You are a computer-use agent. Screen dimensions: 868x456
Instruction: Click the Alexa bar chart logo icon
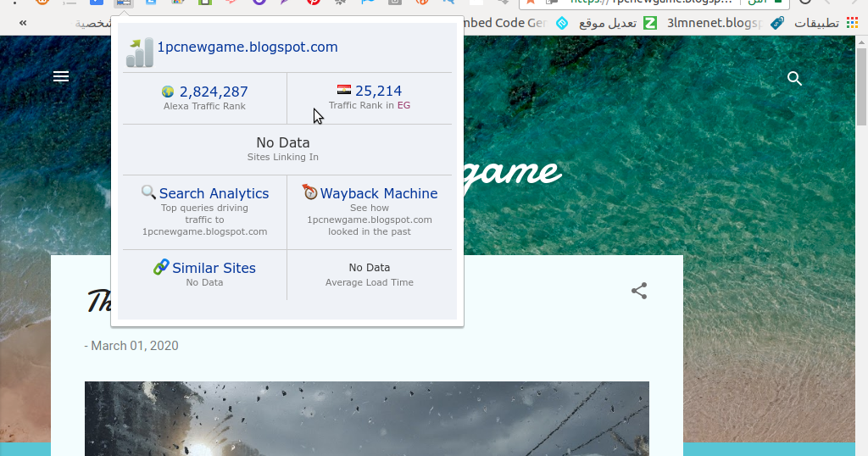click(x=140, y=53)
